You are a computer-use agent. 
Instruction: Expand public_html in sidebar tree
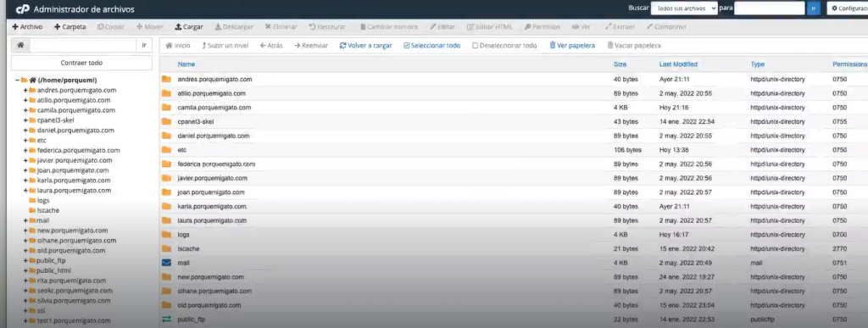click(25, 270)
